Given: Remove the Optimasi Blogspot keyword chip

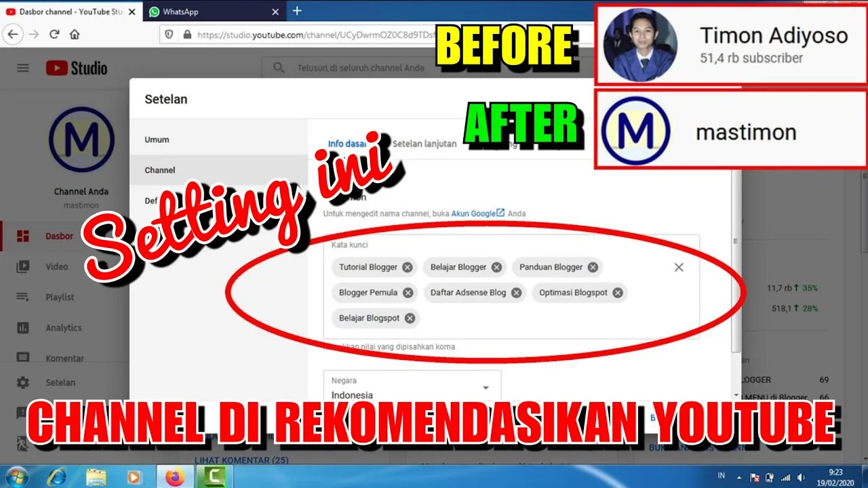Looking at the screenshot, I should point(617,293).
